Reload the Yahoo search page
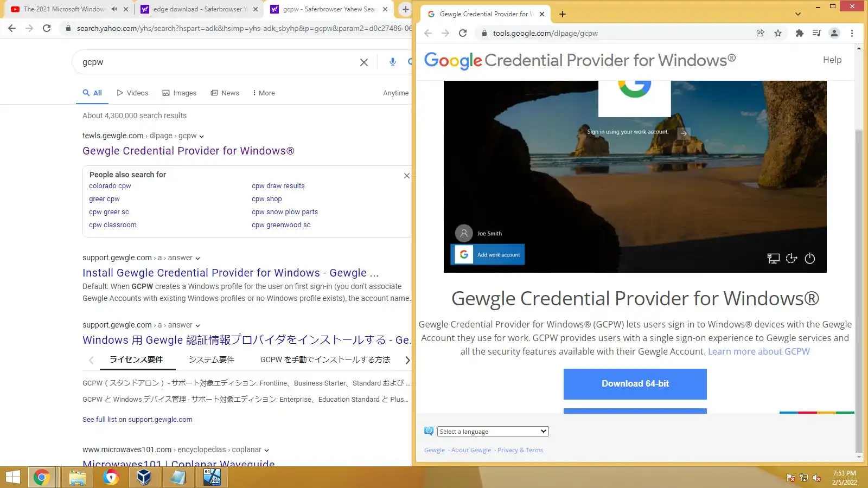The image size is (868, 488). [x=47, y=28]
